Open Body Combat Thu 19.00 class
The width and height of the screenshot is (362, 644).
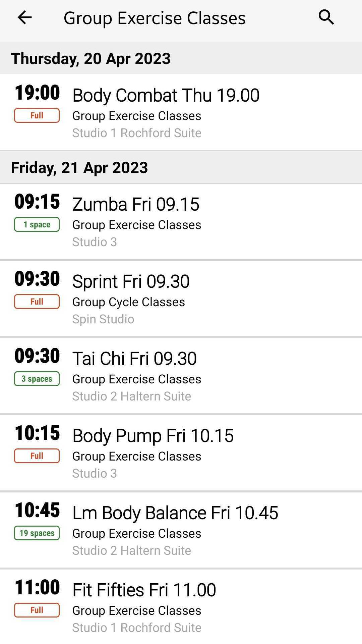click(181, 112)
